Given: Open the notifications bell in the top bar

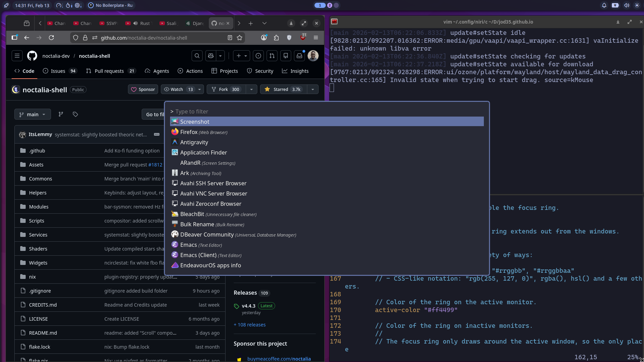Looking at the screenshot, I should 604,5.
